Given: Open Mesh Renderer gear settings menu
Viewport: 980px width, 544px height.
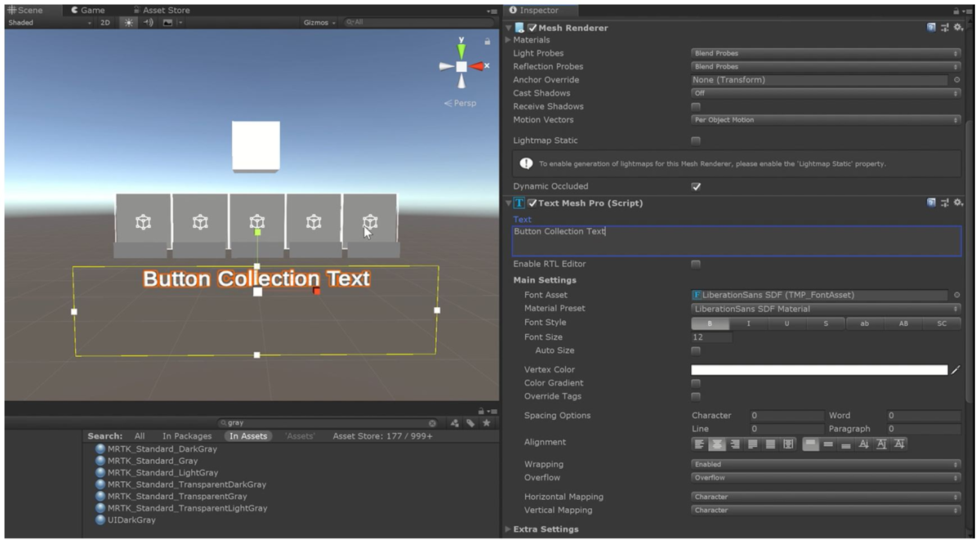Looking at the screenshot, I should [959, 28].
